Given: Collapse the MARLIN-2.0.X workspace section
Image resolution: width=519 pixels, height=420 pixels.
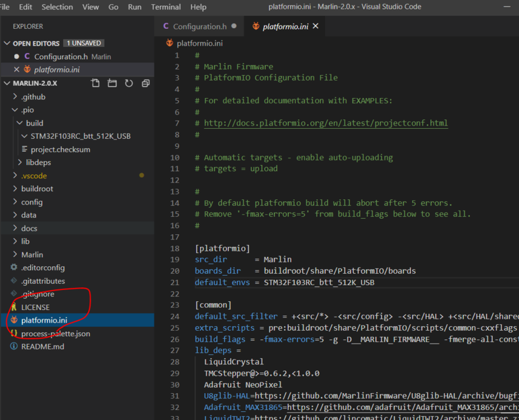Looking at the screenshot, I should click(x=7, y=83).
